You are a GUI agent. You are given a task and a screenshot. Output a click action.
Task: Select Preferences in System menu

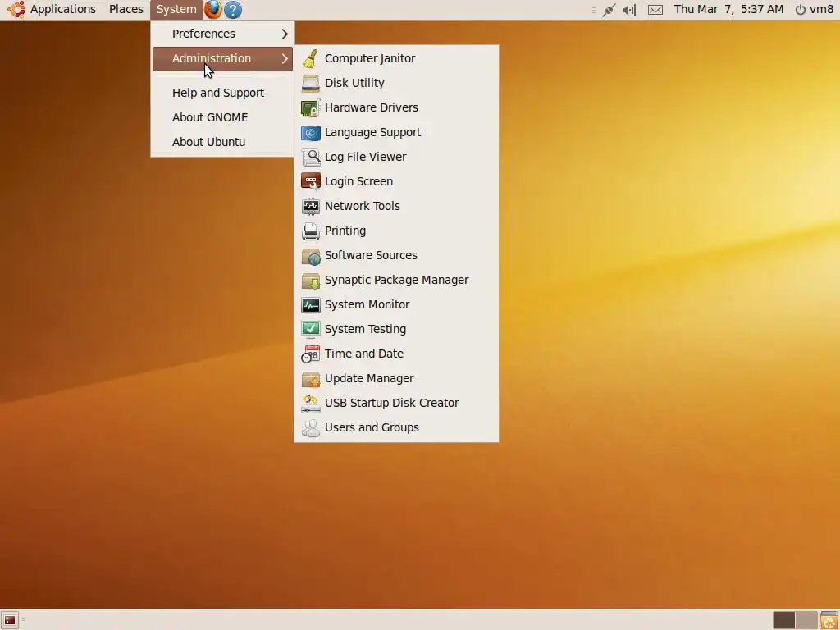click(222, 34)
